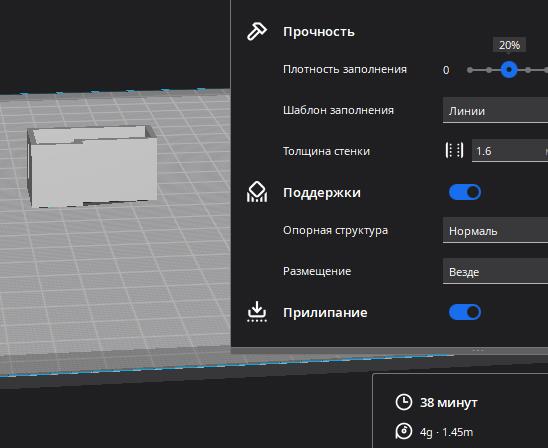The height and width of the screenshot is (448, 548).
Task: Toggle the Прилипание switch off
Action: pyautogui.click(x=465, y=312)
